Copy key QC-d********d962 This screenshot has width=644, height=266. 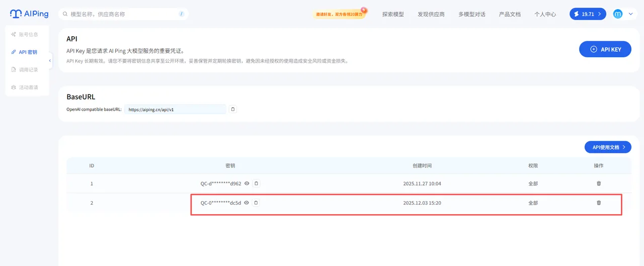256,184
